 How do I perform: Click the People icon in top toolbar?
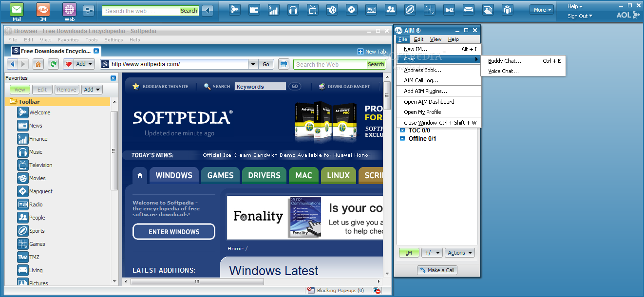coord(390,9)
